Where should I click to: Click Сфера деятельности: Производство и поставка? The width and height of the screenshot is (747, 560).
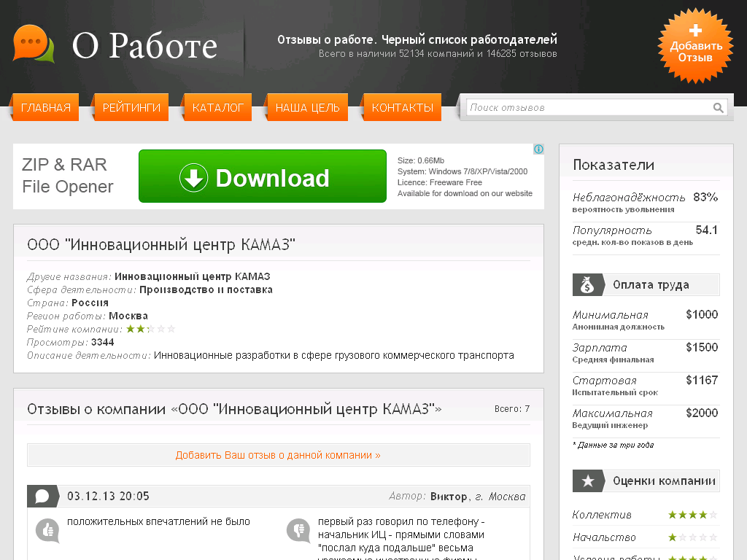(150, 290)
